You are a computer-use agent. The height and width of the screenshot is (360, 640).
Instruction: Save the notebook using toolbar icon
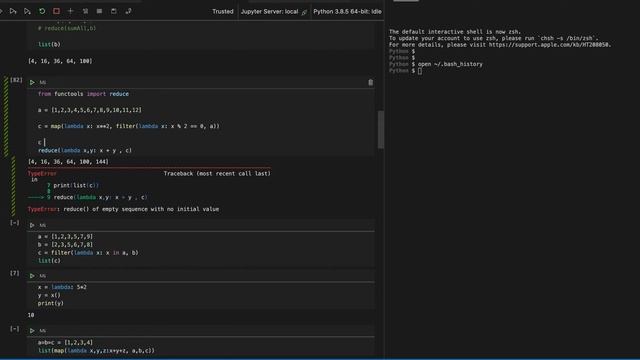pos(114,11)
